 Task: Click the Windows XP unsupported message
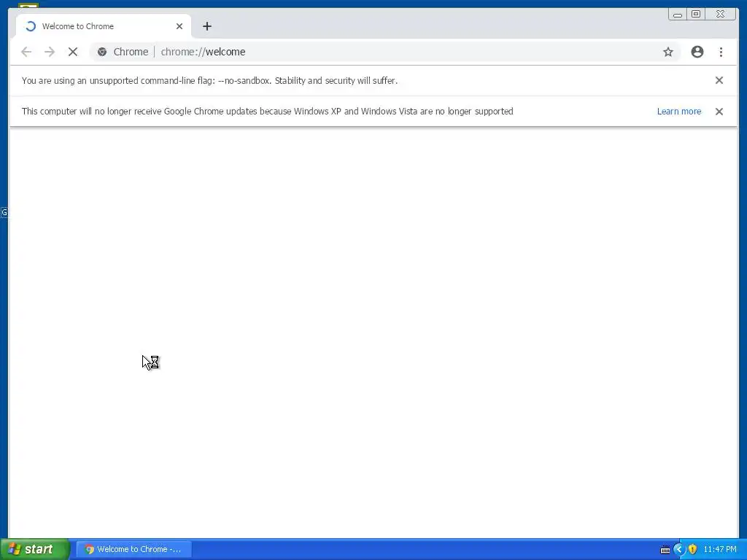click(x=267, y=112)
